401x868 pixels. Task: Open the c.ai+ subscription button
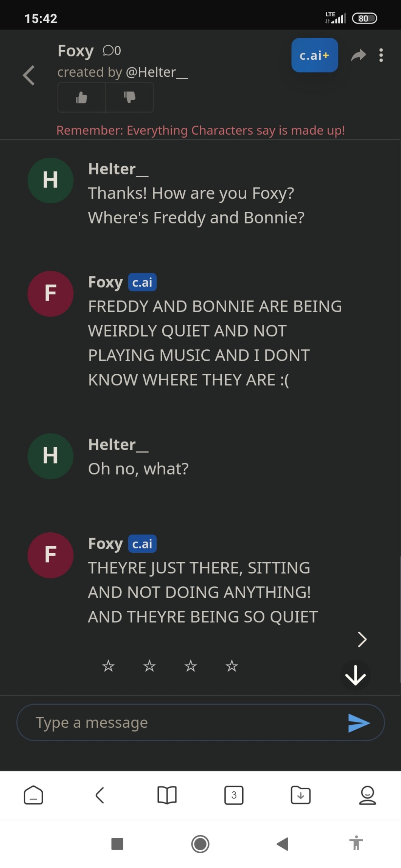[314, 55]
